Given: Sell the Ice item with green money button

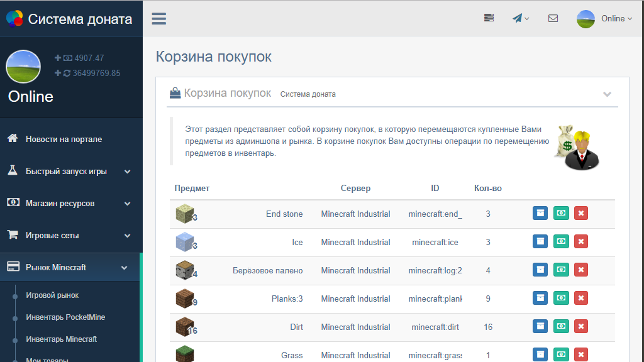Looking at the screenshot, I should pyautogui.click(x=560, y=242).
